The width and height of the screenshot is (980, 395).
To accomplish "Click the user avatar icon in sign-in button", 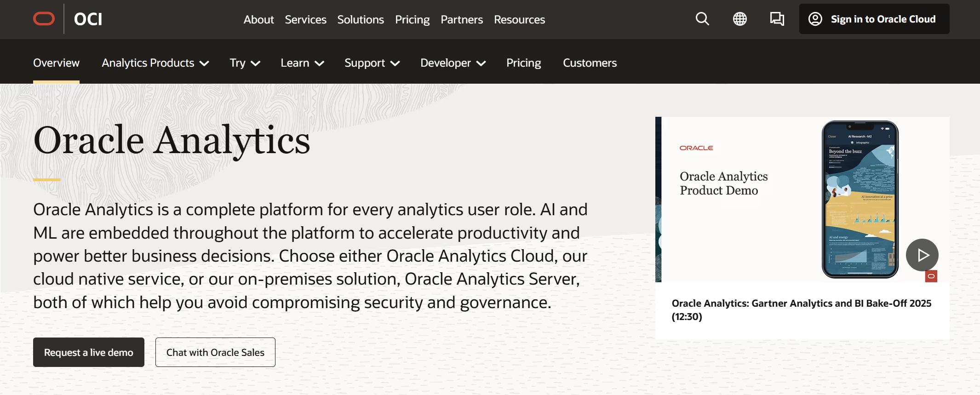I will click(x=815, y=19).
